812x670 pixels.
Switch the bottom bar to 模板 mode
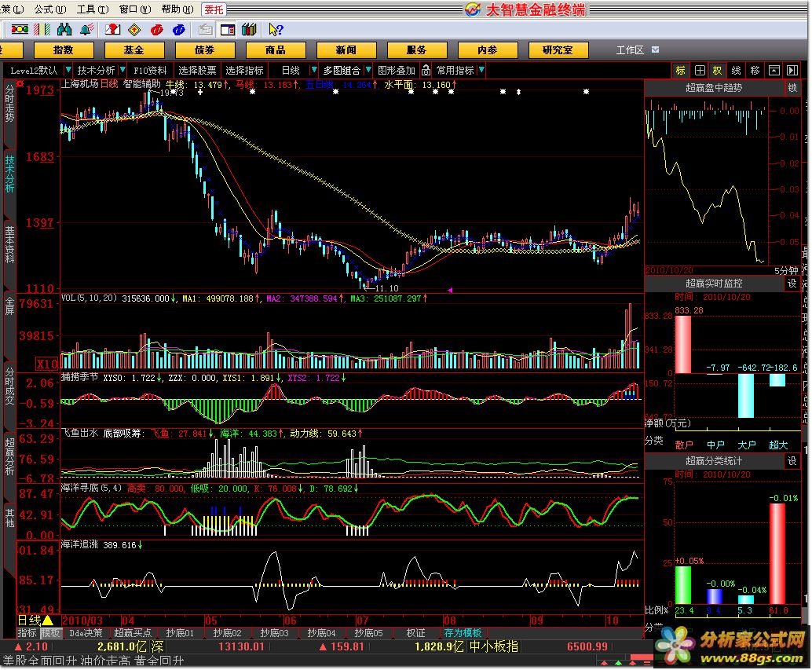[x=51, y=633]
